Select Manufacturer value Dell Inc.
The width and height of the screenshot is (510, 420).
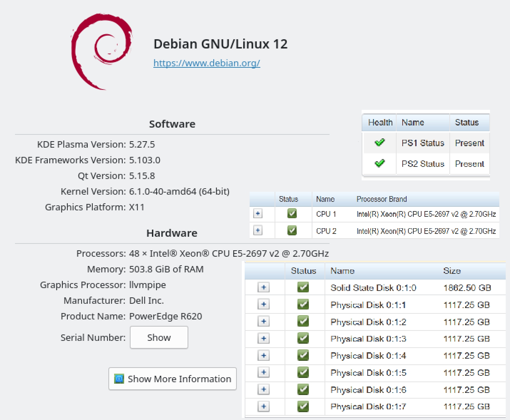[146, 301]
